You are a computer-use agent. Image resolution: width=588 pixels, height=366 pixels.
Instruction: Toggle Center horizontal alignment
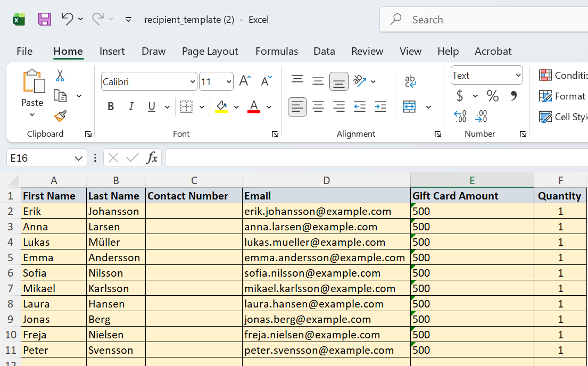[x=318, y=107]
